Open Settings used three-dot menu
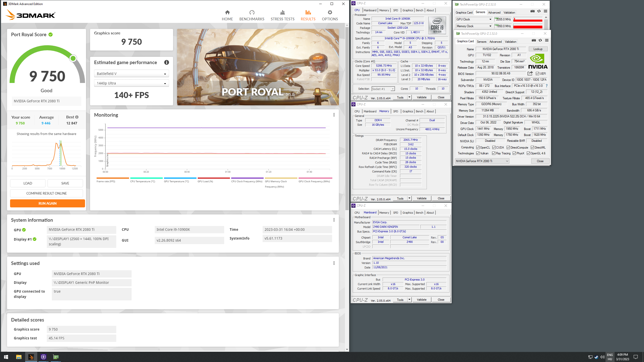This screenshot has height=362, width=644. click(334, 263)
